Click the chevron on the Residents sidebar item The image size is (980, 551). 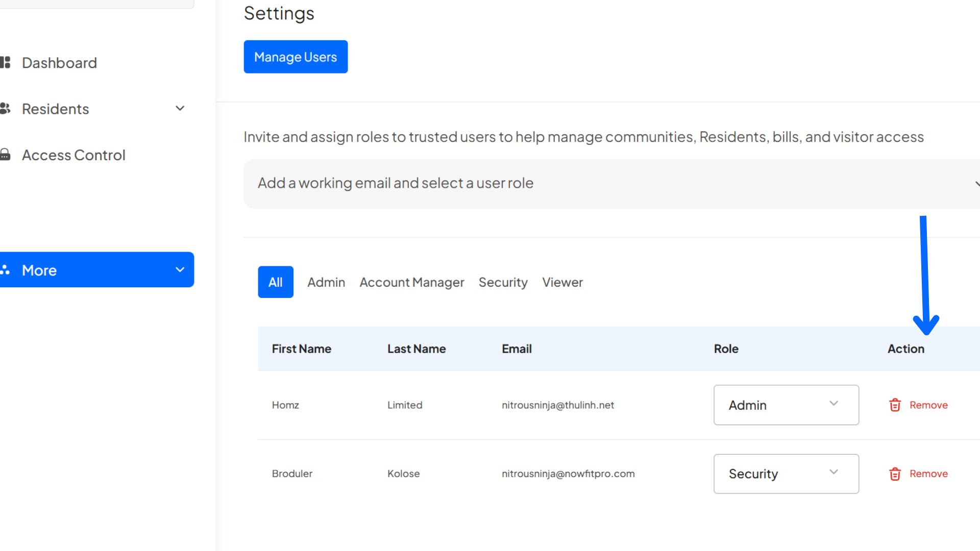click(179, 108)
